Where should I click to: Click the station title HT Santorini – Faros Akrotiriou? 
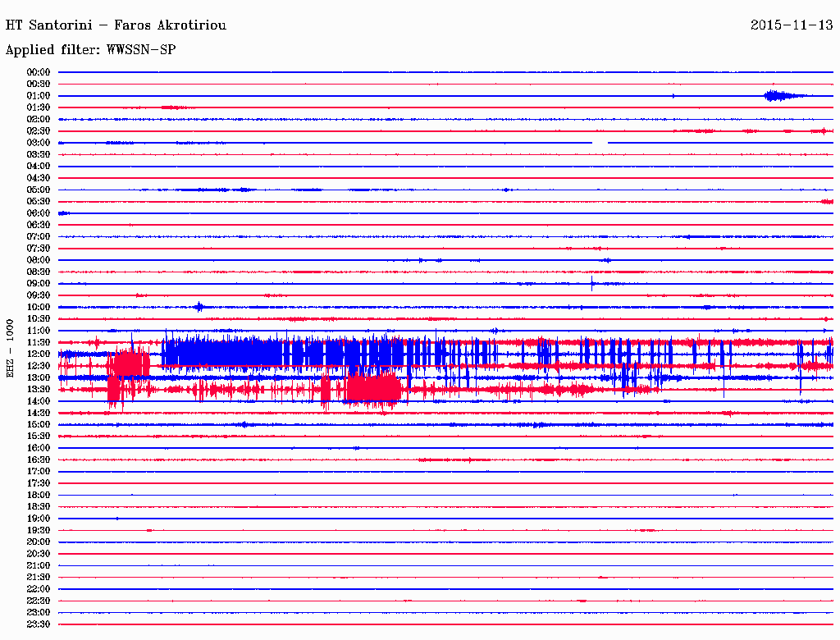pos(116,25)
